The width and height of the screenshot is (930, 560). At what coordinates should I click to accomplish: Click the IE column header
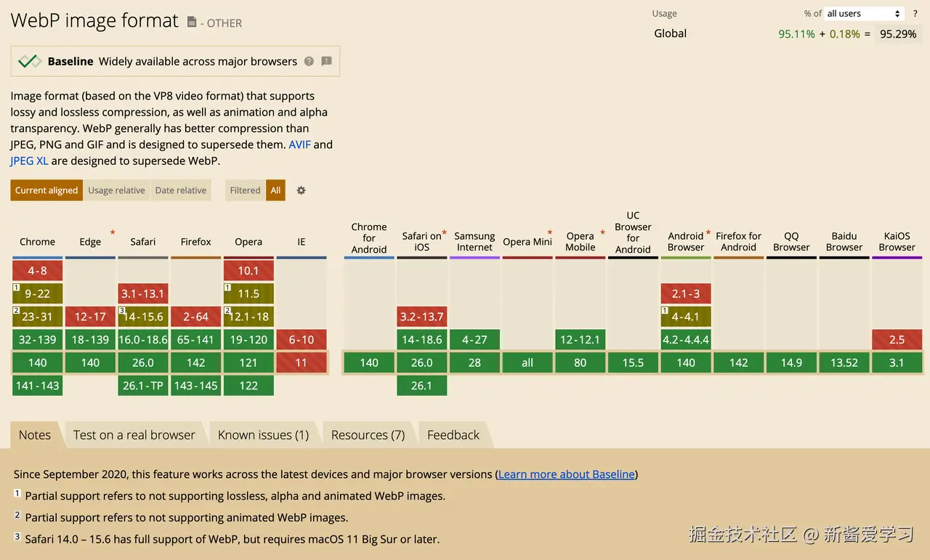point(302,242)
